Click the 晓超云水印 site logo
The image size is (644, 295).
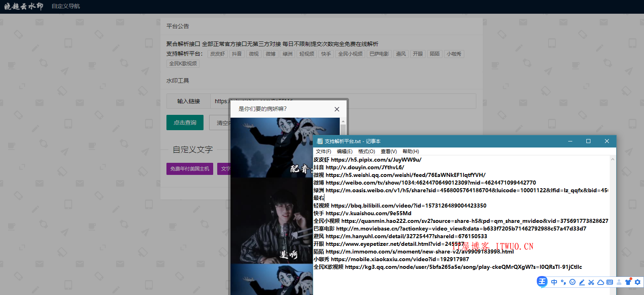coord(24,6)
